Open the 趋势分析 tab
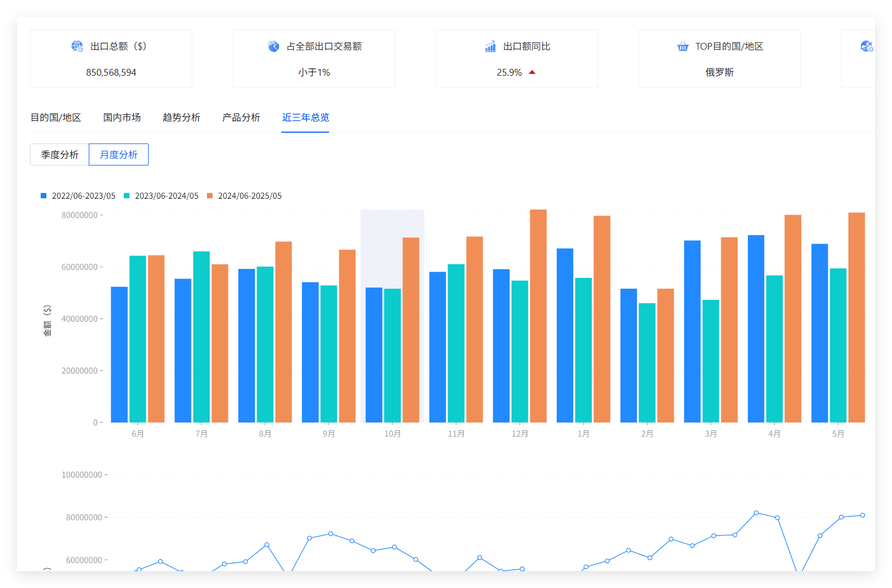892x588 pixels. (x=181, y=117)
